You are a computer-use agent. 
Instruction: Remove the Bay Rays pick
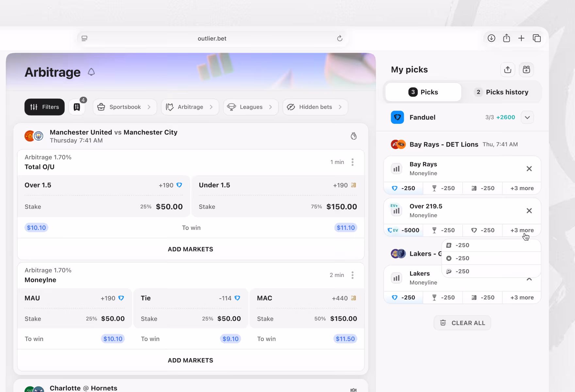529,169
